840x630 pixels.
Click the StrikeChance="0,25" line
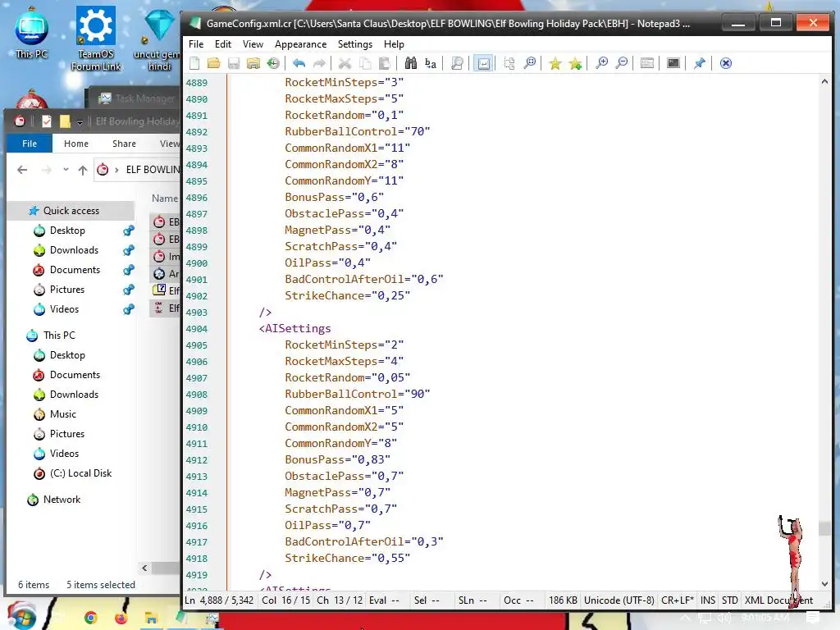348,295
